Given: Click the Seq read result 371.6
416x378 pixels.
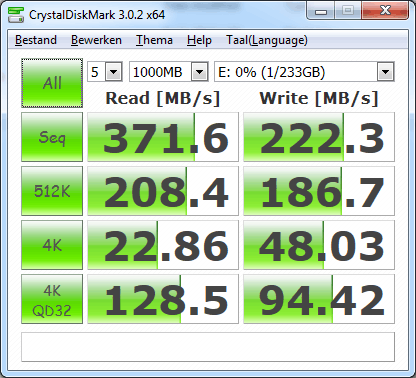Looking at the screenshot, I should (x=163, y=137).
